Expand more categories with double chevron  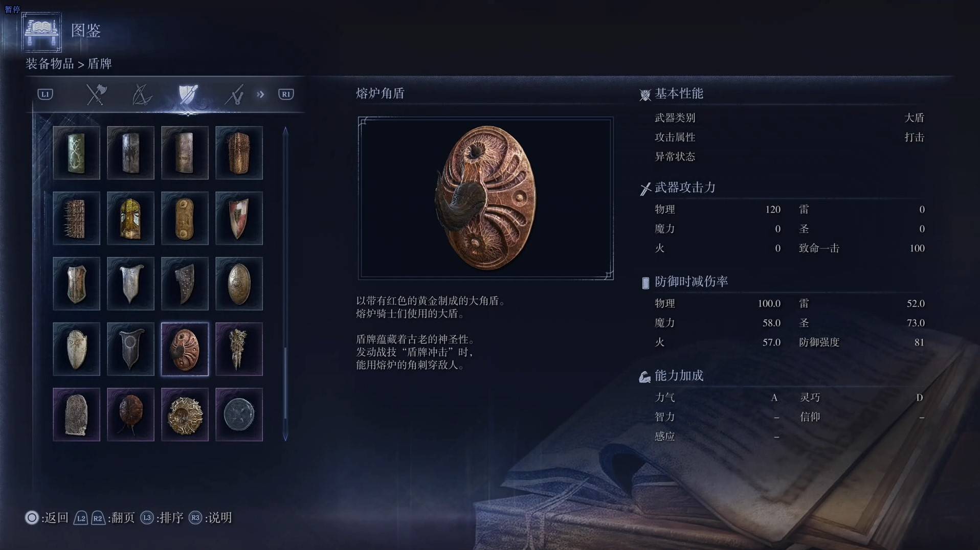coord(261,94)
